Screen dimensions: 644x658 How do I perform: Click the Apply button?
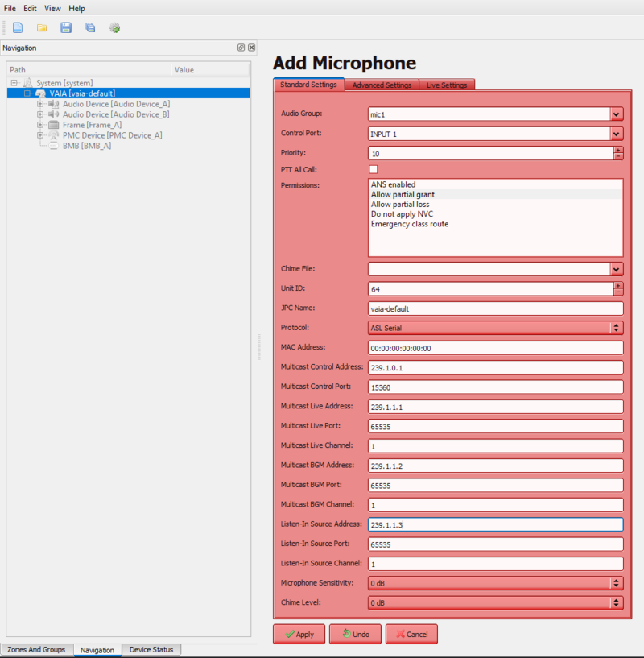tap(299, 634)
